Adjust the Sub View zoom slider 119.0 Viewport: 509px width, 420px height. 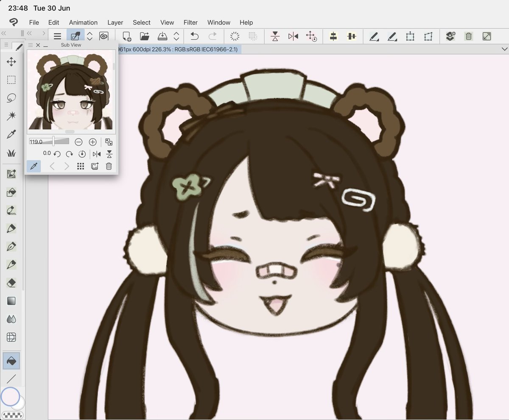(49, 142)
